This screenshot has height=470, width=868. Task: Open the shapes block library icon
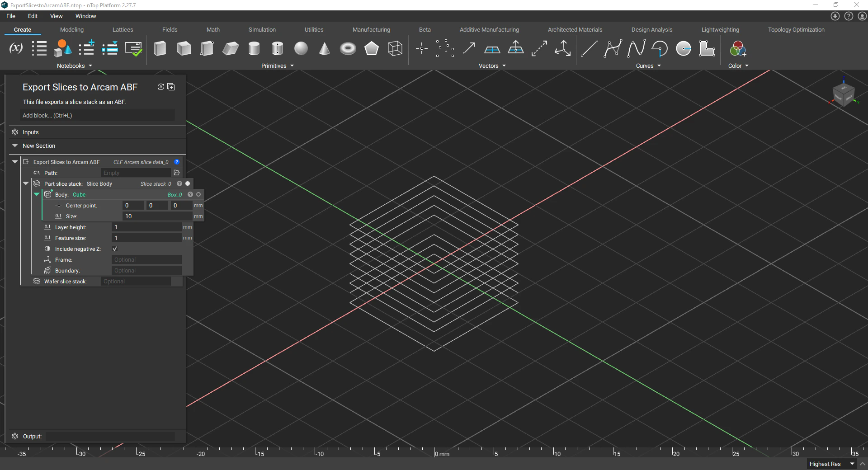[62, 48]
